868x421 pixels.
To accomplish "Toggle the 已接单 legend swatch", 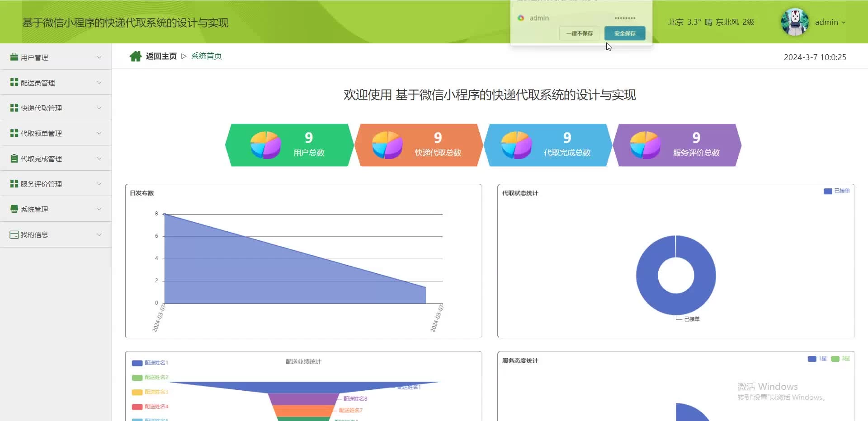I will (828, 191).
